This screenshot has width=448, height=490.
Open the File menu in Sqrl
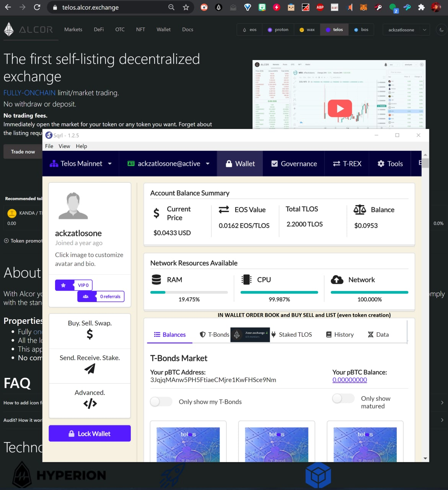pyautogui.click(x=49, y=146)
